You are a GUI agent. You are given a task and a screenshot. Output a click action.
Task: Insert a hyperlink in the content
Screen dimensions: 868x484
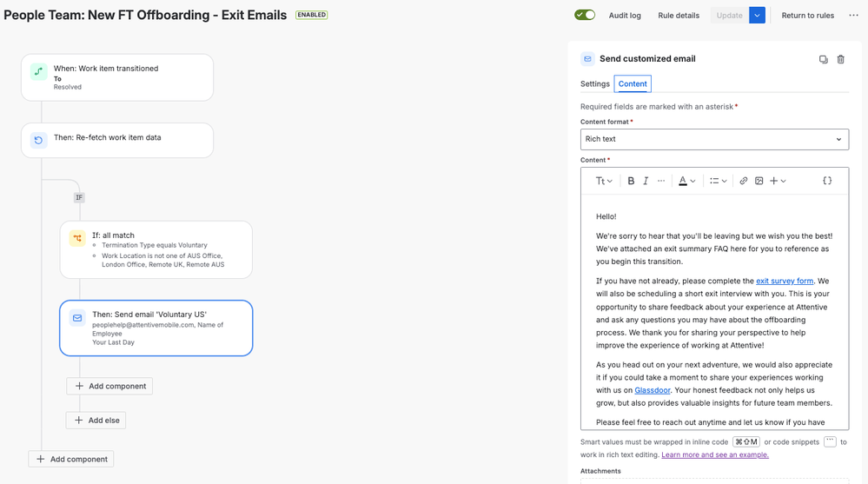click(x=743, y=181)
